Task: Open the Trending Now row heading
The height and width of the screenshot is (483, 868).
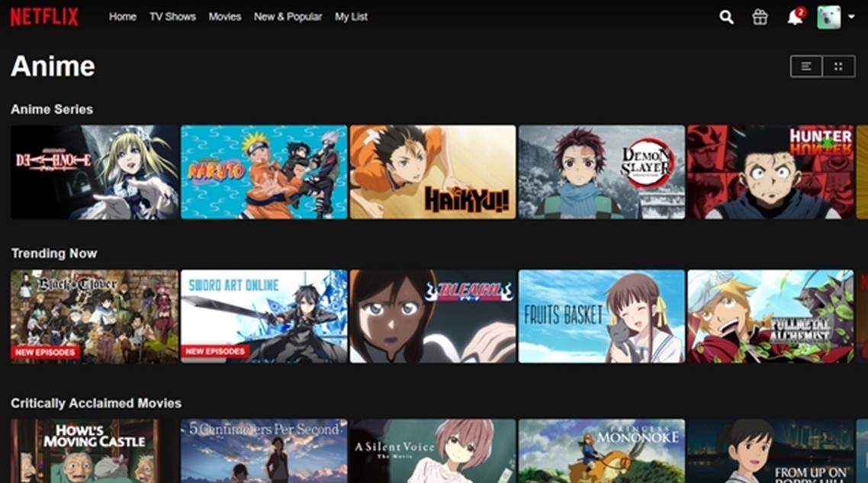Action: [x=54, y=253]
